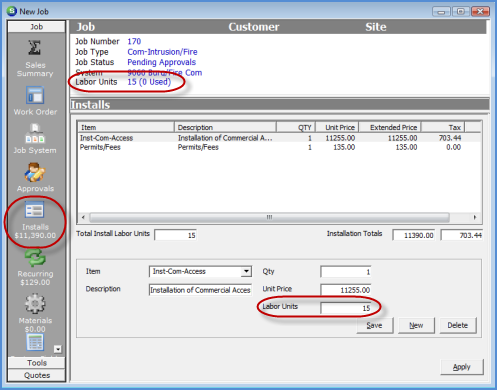Click the Total Install Labor Units field
The height and width of the screenshot is (390, 497).
pyautogui.click(x=175, y=235)
